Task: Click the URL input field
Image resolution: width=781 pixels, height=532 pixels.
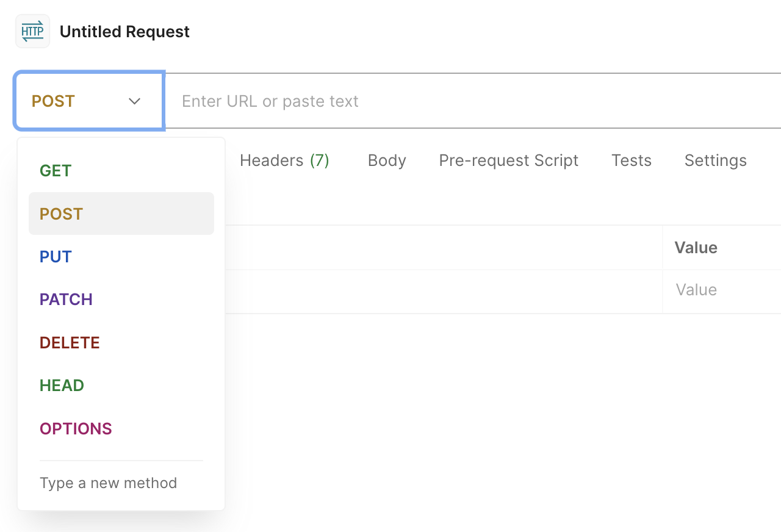Action: 427,101
